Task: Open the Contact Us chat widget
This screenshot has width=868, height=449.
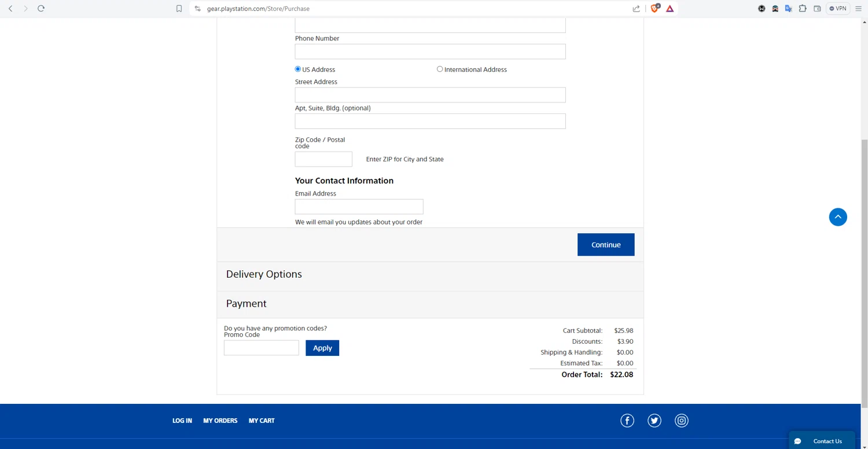Action: (822, 441)
